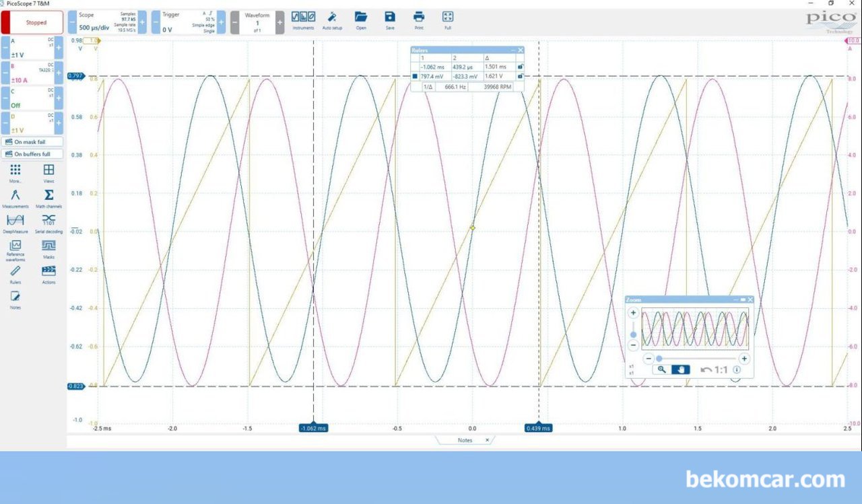Screen dimensions: 862x504
Task: Run Auto setup
Action: [332, 20]
